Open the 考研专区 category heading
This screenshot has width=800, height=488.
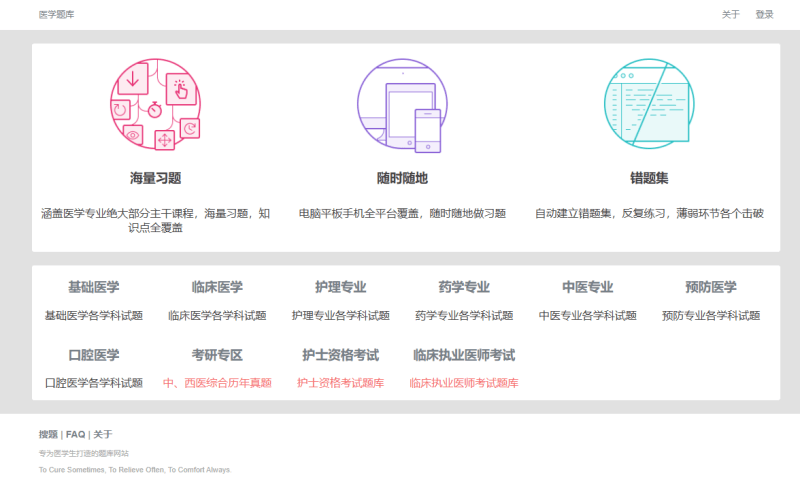pos(217,355)
